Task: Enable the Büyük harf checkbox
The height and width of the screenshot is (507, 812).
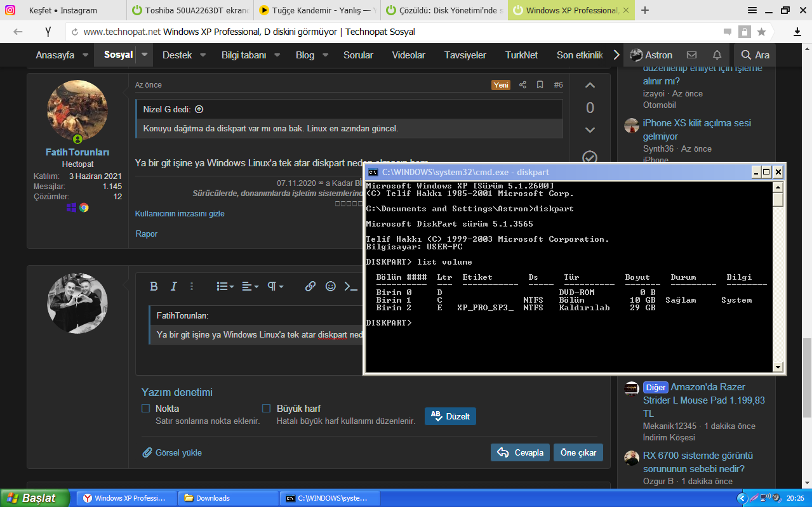Action: click(267, 409)
